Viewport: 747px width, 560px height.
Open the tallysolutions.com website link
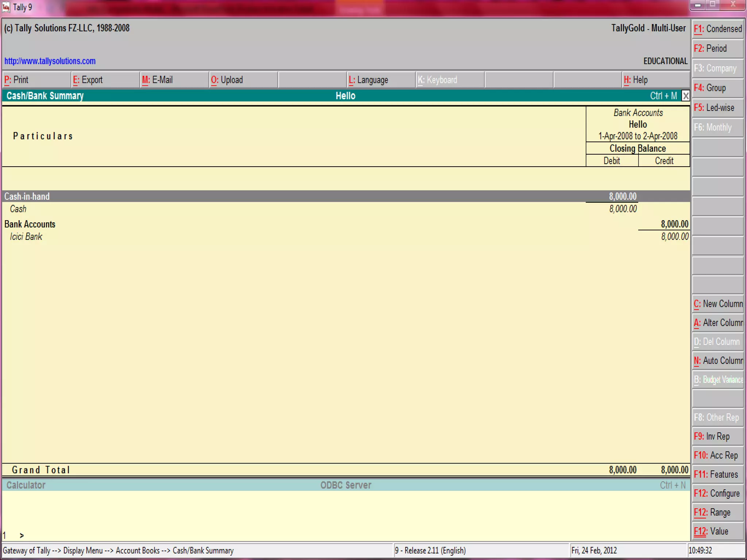[x=50, y=61]
